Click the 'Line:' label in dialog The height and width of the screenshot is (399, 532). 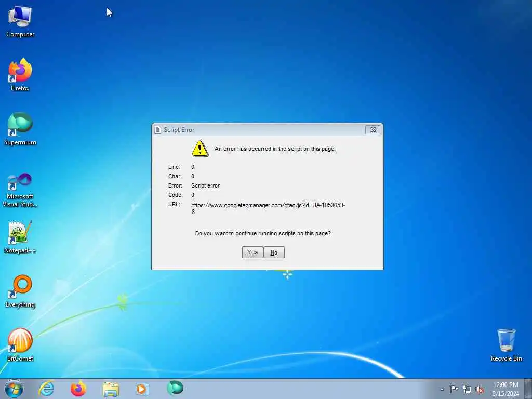click(174, 167)
